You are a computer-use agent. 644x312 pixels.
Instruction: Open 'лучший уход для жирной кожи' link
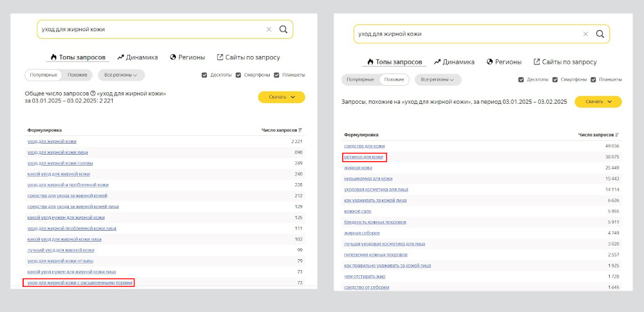tap(61, 250)
